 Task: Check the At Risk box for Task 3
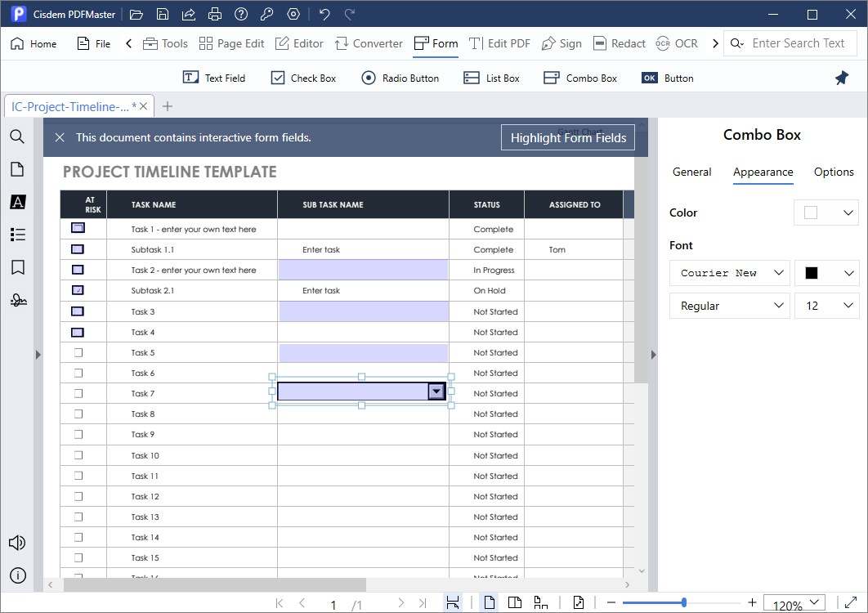pos(78,311)
